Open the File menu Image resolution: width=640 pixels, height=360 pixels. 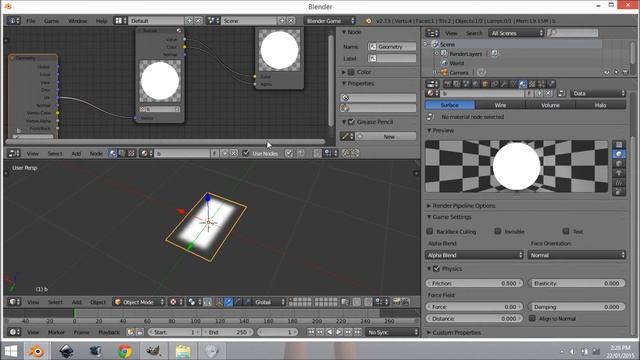pos(31,21)
